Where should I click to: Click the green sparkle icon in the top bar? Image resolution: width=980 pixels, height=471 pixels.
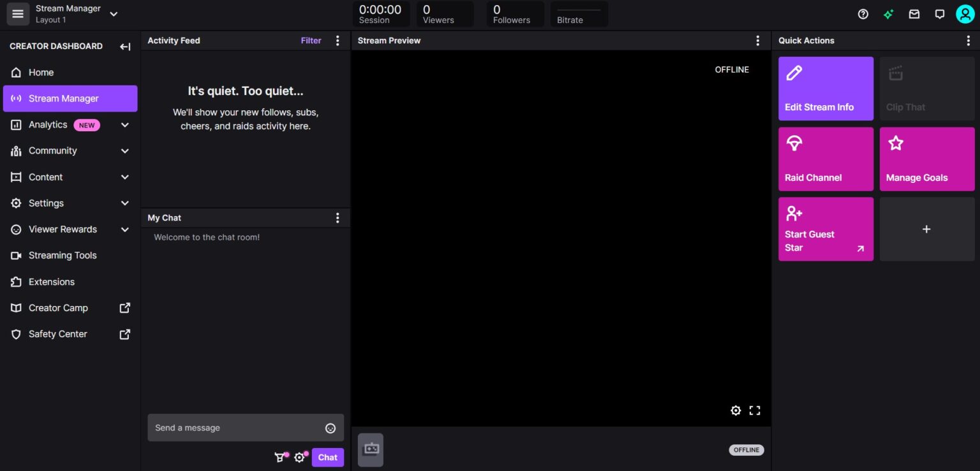pos(888,13)
